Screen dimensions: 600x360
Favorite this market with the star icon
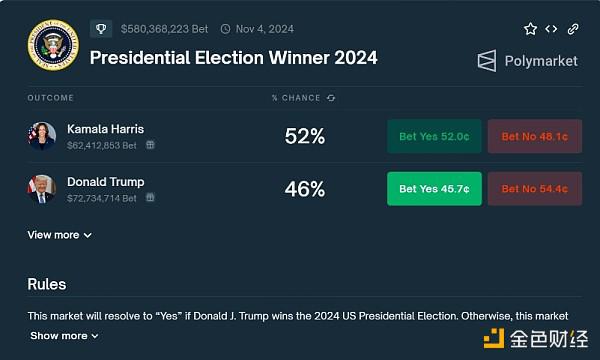point(530,29)
